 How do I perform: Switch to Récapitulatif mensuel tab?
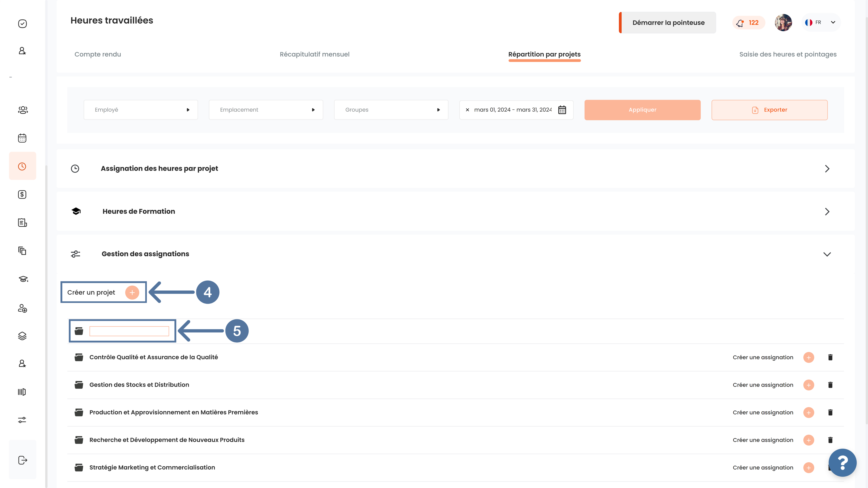[314, 54]
